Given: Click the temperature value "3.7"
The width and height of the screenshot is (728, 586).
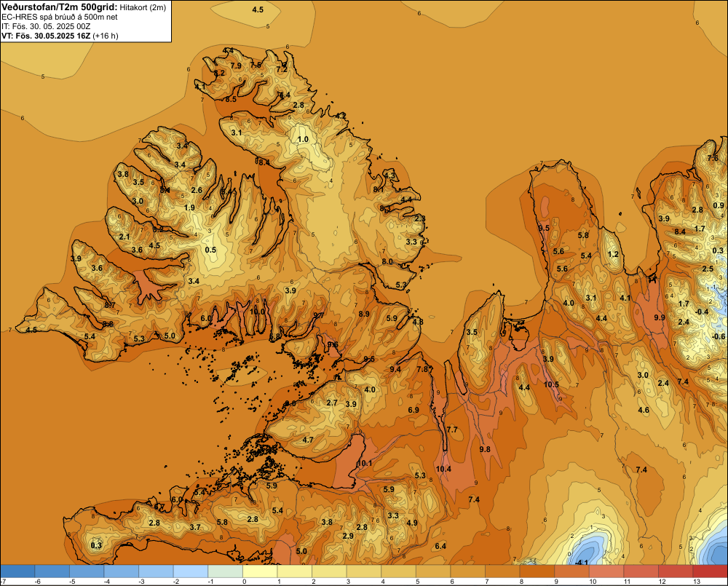Looking at the screenshot, I should coord(195,527).
